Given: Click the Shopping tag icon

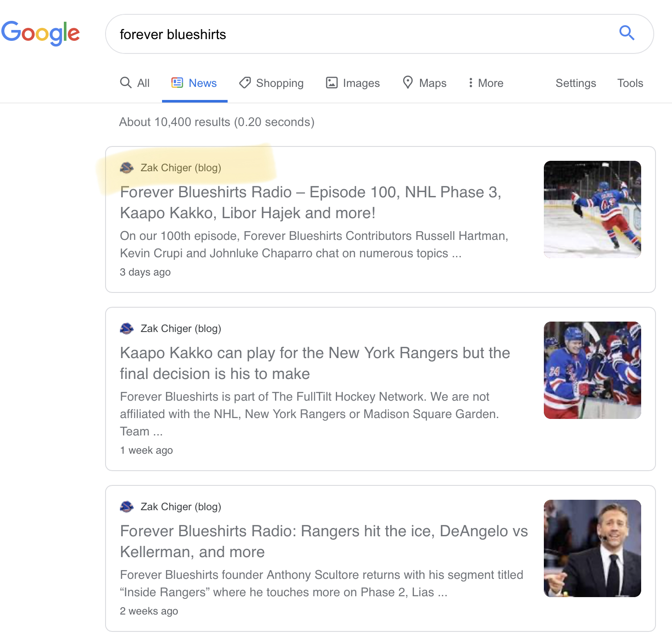Looking at the screenshot, I should coord(245,83).
